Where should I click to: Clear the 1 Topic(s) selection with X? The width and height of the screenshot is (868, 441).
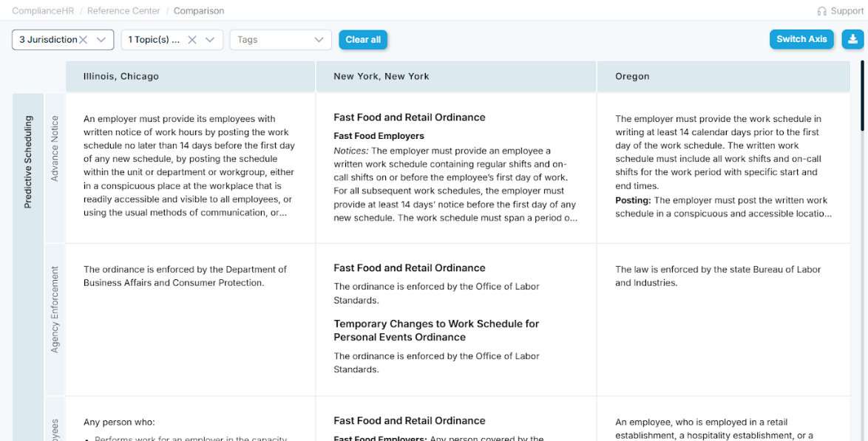[x=192, y=40]
